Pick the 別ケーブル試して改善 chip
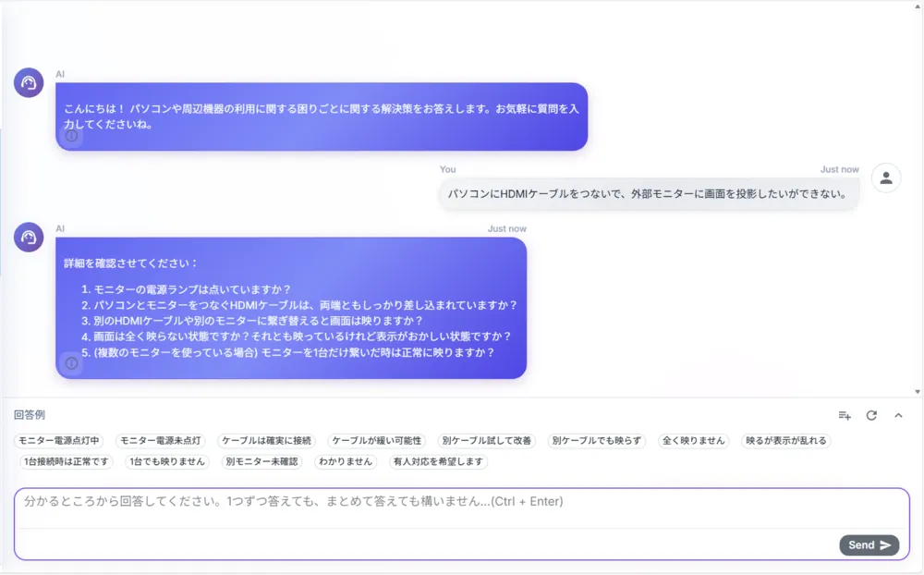Screen dimensions: 924x575 click(487, 441)
